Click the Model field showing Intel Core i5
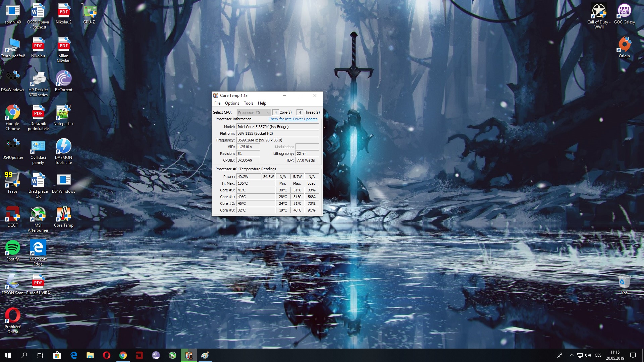644x362 pixels. [277, 127]
